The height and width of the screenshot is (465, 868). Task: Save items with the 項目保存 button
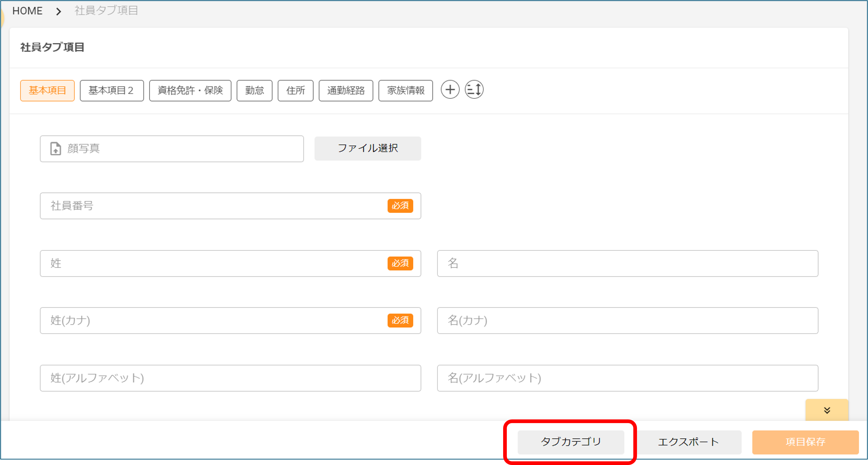(x=806, y=442)
